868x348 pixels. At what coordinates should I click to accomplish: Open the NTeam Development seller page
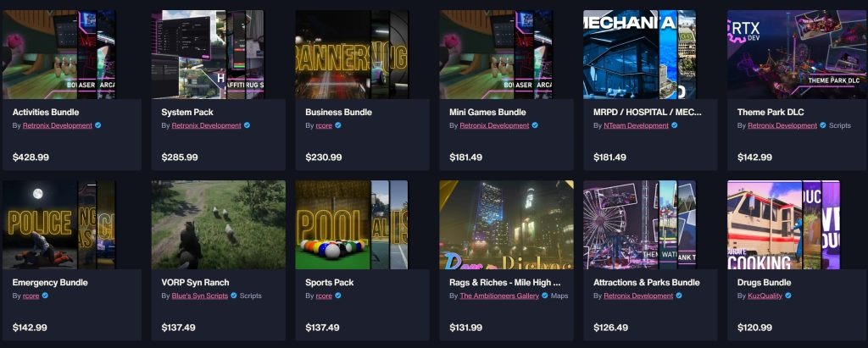(636, 125)
